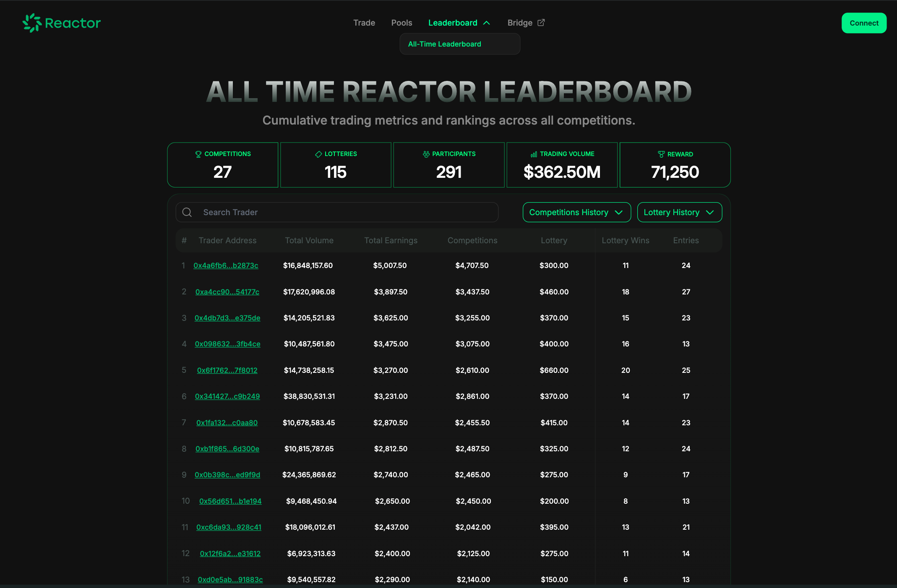Open trader address 0x0b398c...ed9f9d

227,475
